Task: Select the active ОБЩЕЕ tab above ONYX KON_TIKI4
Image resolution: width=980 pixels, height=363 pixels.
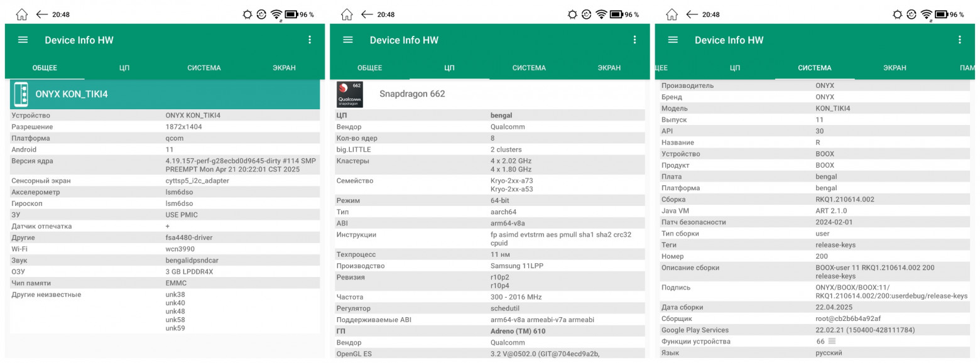Action: point(45,68)
